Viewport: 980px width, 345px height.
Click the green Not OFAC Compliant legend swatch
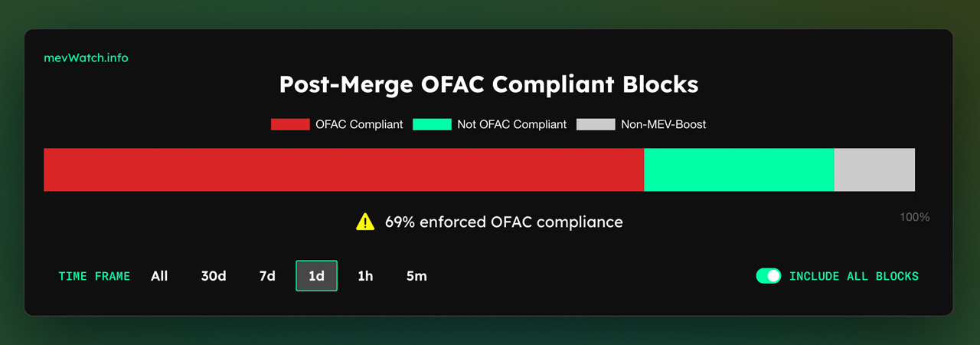coord(432,124)
